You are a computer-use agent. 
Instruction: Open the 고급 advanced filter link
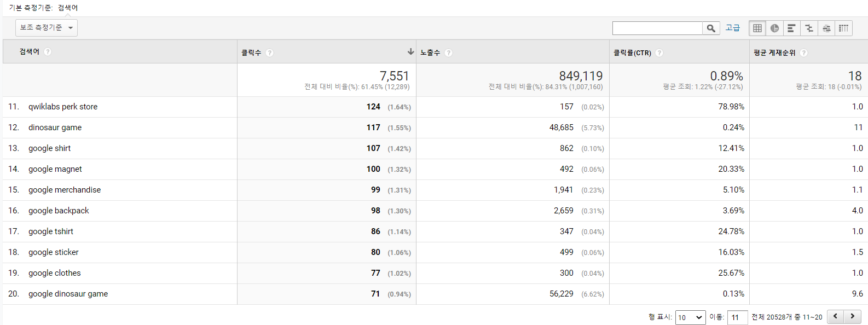click(732, 28)
